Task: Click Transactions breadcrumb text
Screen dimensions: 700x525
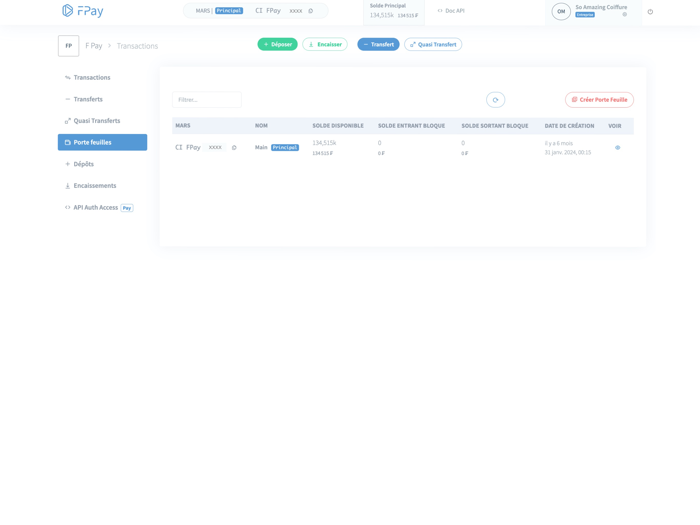Action: tap(137, 46)
